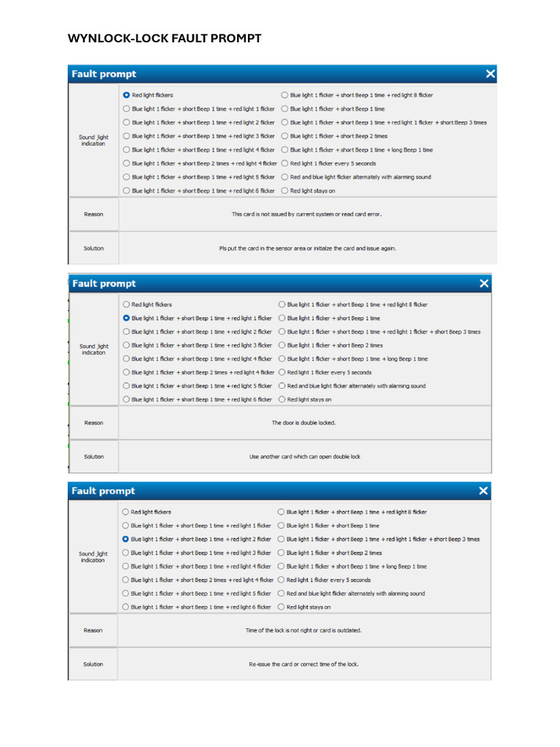Select 'short Beep 3 times' option in bottom dialog
Image resolution: width=560 pixels, height=747 pixels.
[281, 539]
